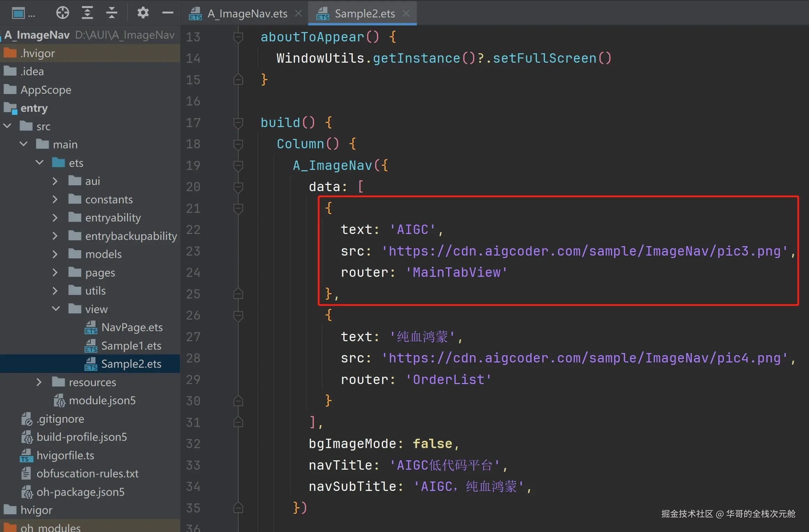Open the module.json5 file
This screenshot has width=809, height=532.
click(102, 400)
